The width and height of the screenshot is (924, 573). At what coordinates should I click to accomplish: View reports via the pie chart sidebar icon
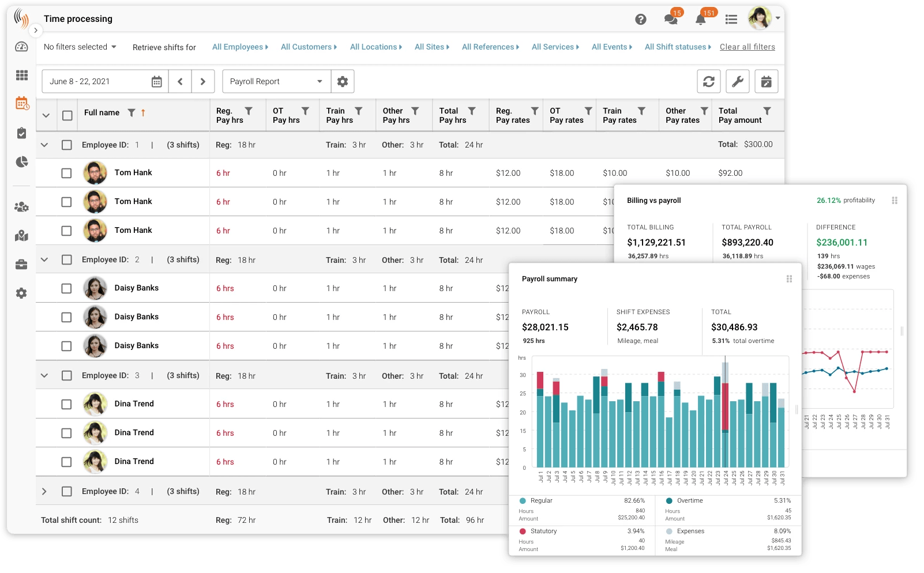pyautogui.click(x=21, y=162)
